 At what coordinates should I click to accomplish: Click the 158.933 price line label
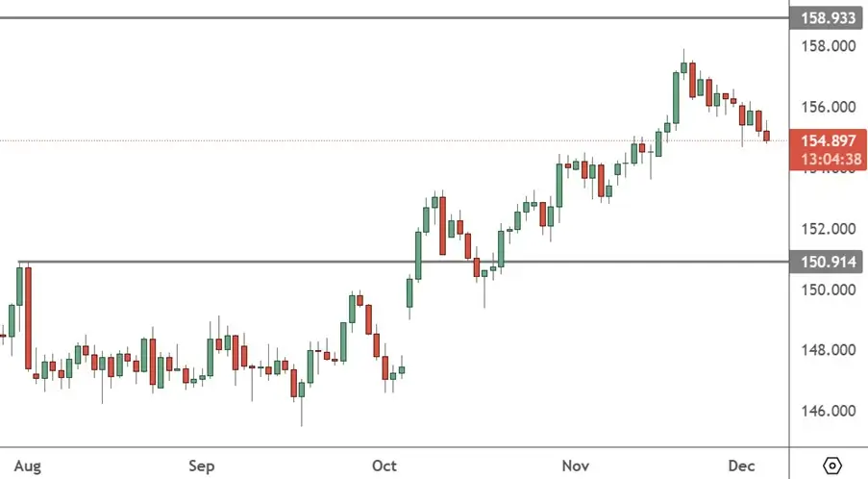827,18
